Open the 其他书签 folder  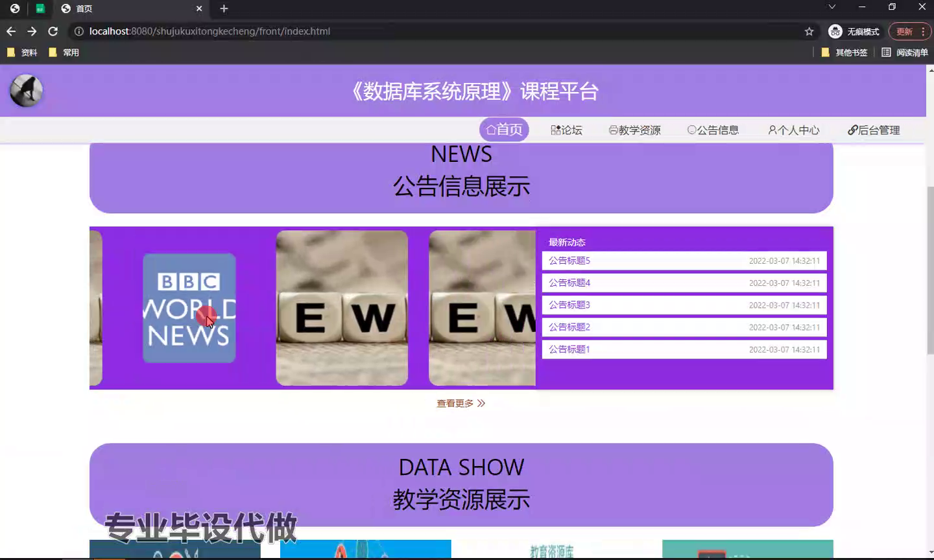(x=844, y=52)
